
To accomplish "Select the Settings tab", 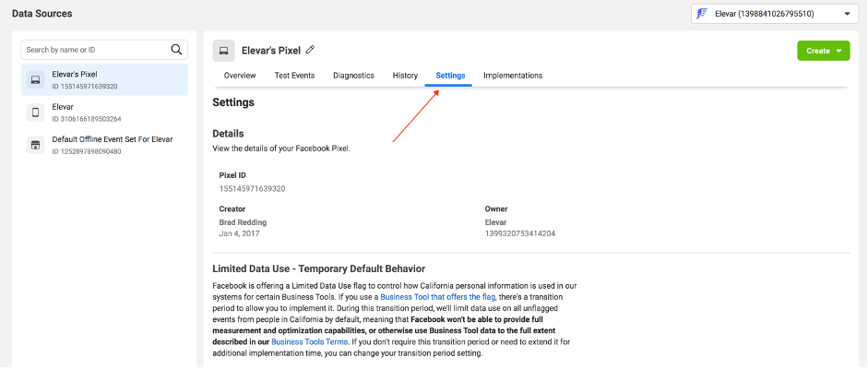I will (x=450, y=76).
